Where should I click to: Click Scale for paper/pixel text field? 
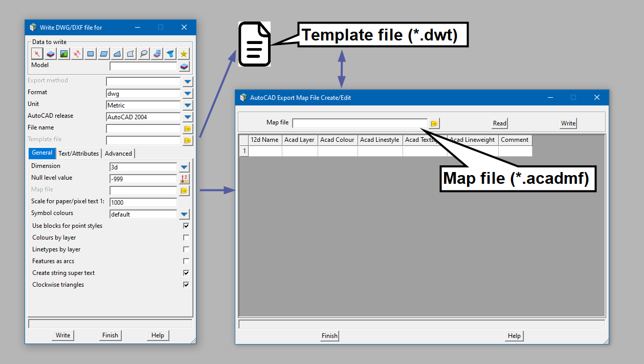(x=143, y=203)
